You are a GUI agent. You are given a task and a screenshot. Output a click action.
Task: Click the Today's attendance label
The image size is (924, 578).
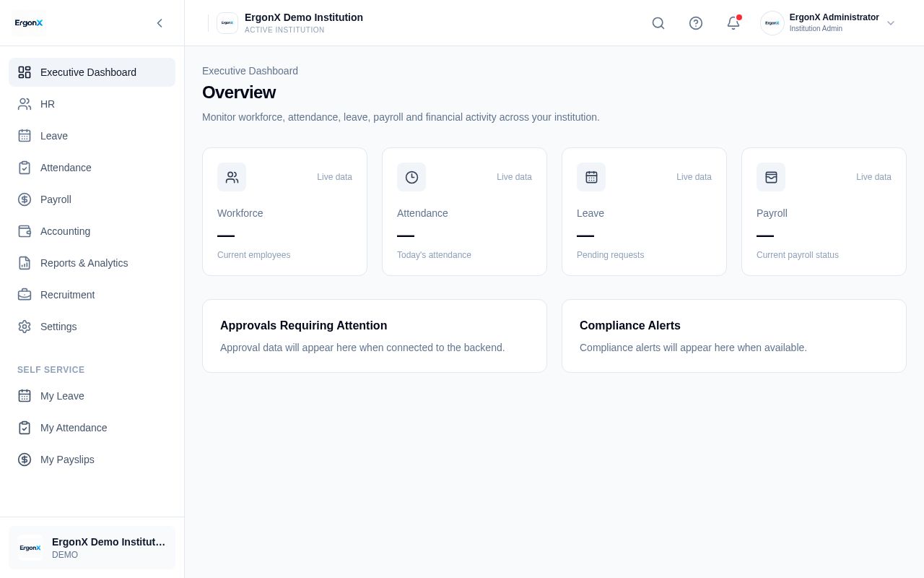point(434,255)
